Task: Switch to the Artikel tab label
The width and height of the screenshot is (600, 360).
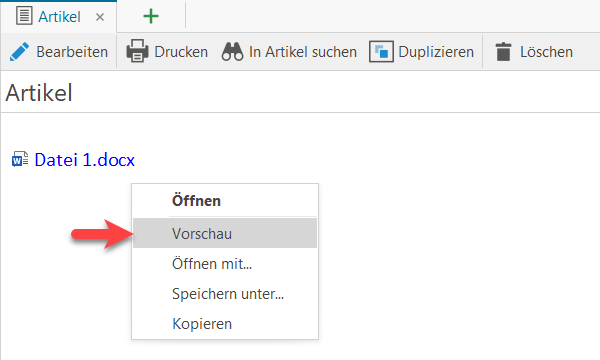Action: [59, 17]
